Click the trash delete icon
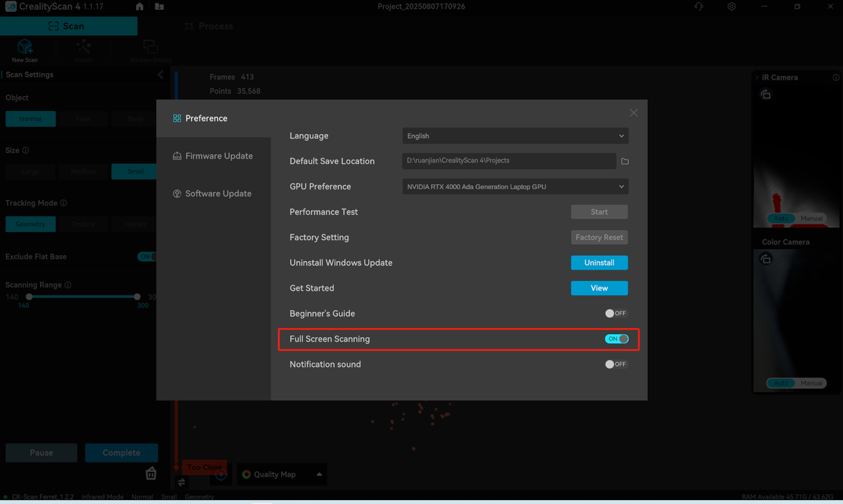Screen dimensions: 843x504 [151, 474]
